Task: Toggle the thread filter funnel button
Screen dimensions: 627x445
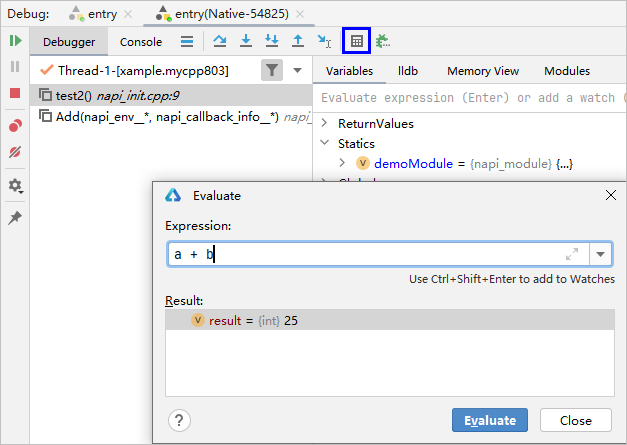Action: point(272,70)
